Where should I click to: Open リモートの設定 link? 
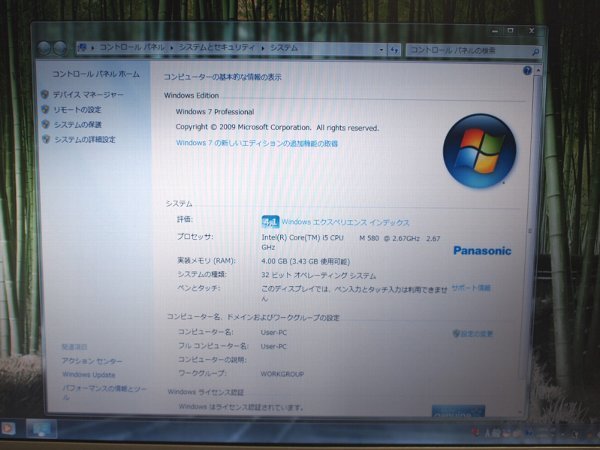tap(77, 110)
